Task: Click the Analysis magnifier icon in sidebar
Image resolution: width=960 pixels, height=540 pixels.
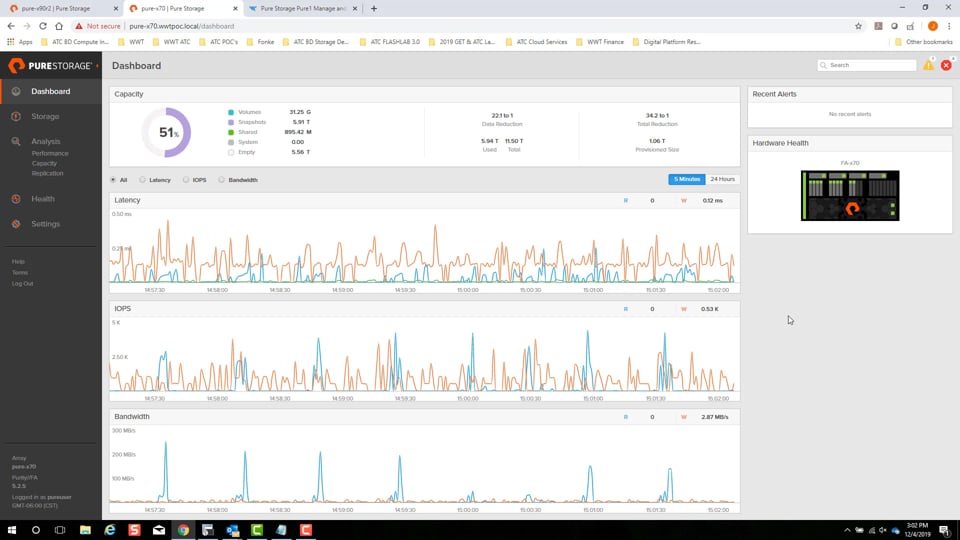Action: pyautogui.click(x=16, y=141)
